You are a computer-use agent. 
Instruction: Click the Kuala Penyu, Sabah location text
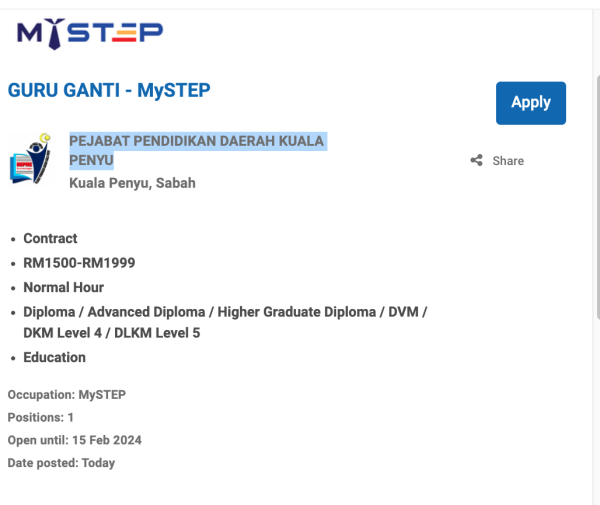132,183
